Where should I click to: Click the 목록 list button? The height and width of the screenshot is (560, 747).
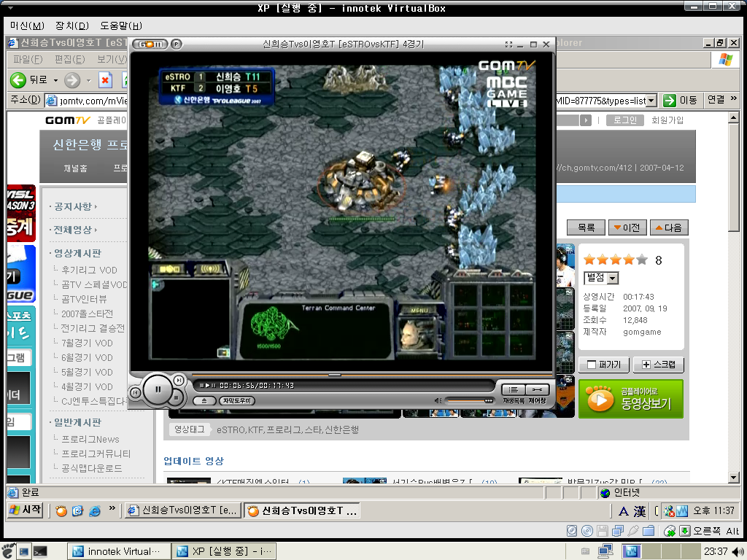586,227
